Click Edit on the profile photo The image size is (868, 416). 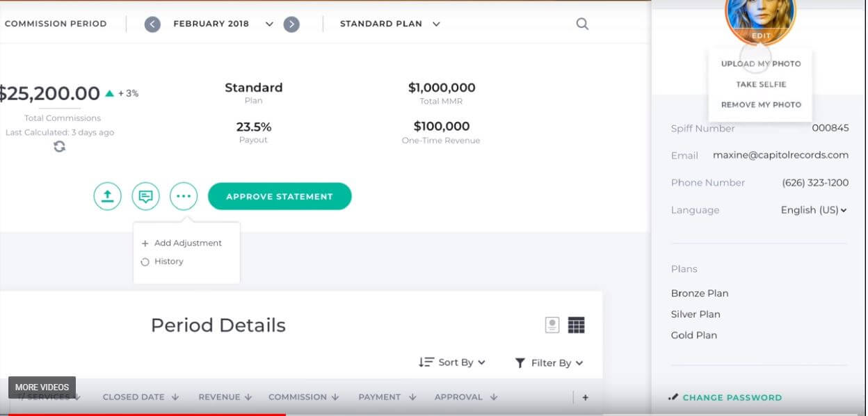click(x=761, y=35)
